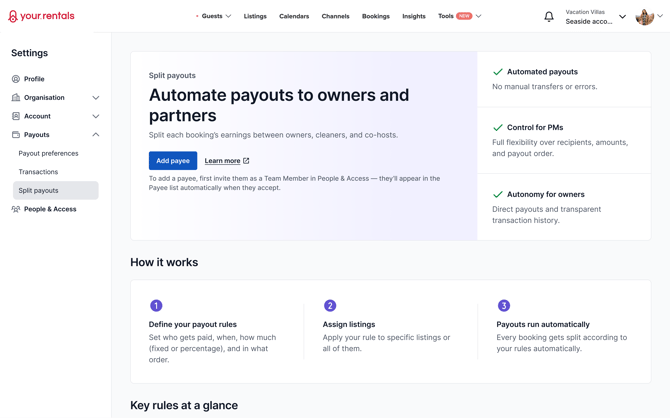Click the step 1 circle badge
670x418 pixels.
pyautogui.click(x=156, y=306)
